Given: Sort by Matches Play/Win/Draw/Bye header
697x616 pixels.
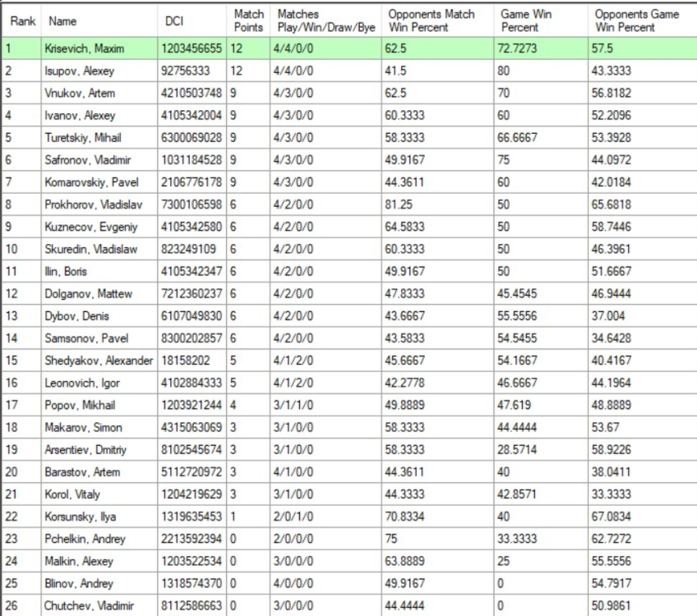Looking at the screenshot, I should pyautogui.click(x=325, y=21).
